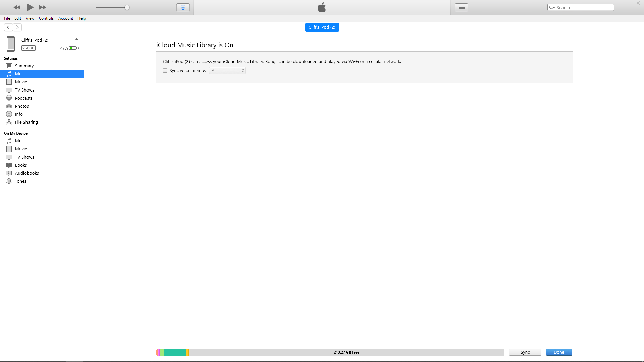Click the AirPlay icon button
644x362 pixels.
(183, 7)
